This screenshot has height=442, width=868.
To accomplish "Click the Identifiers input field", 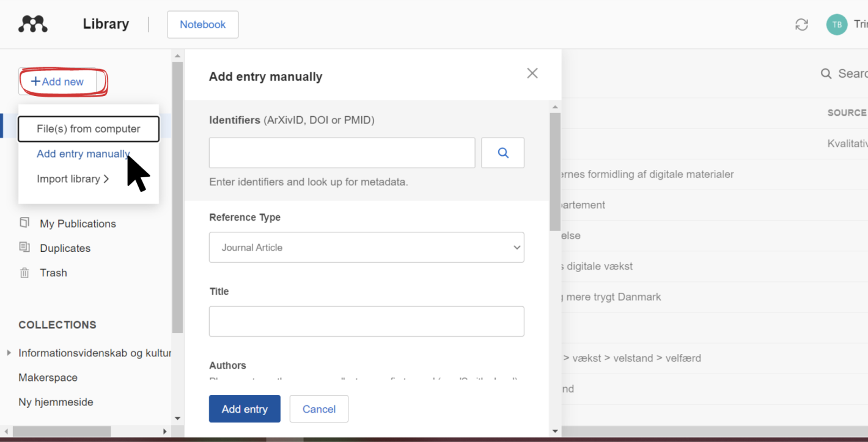I will (342, 153).
